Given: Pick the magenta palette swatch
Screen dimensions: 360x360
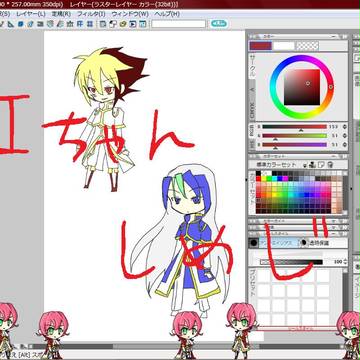Looking at the screenshot, I should point(285,179).
